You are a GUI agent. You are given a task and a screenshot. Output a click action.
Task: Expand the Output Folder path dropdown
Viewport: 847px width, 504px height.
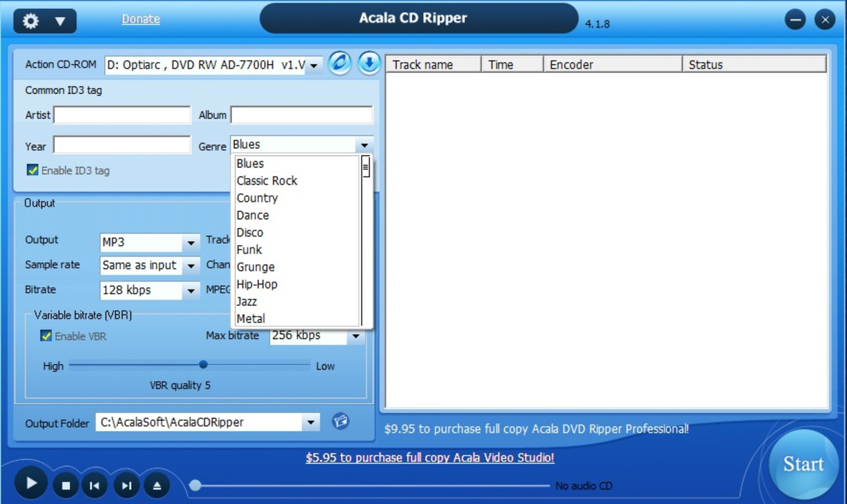(x=311, y=423)
